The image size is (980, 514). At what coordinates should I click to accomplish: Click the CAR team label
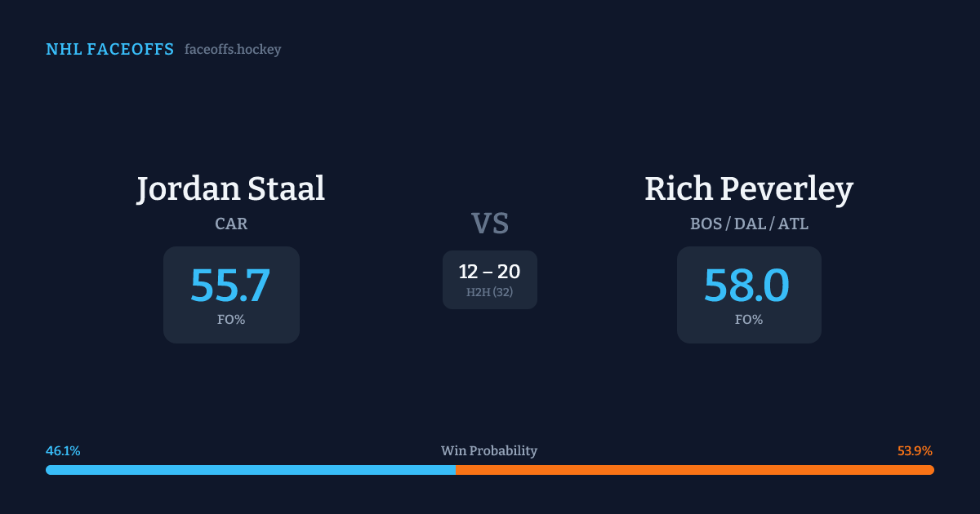pos(231,224)
